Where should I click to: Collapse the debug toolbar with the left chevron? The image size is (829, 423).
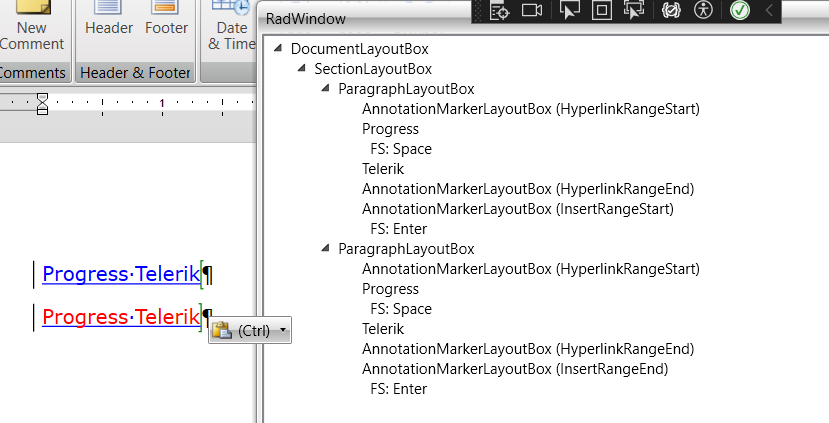(x=769, y=10)
